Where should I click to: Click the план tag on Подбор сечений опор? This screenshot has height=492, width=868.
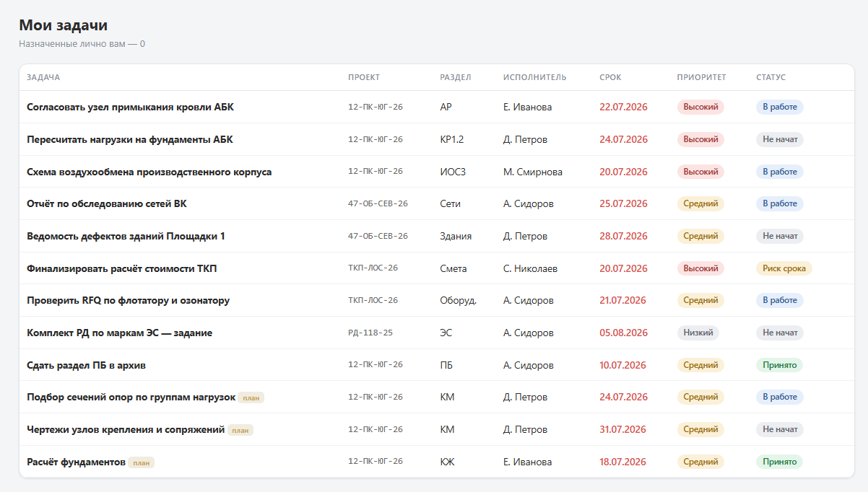251,397
